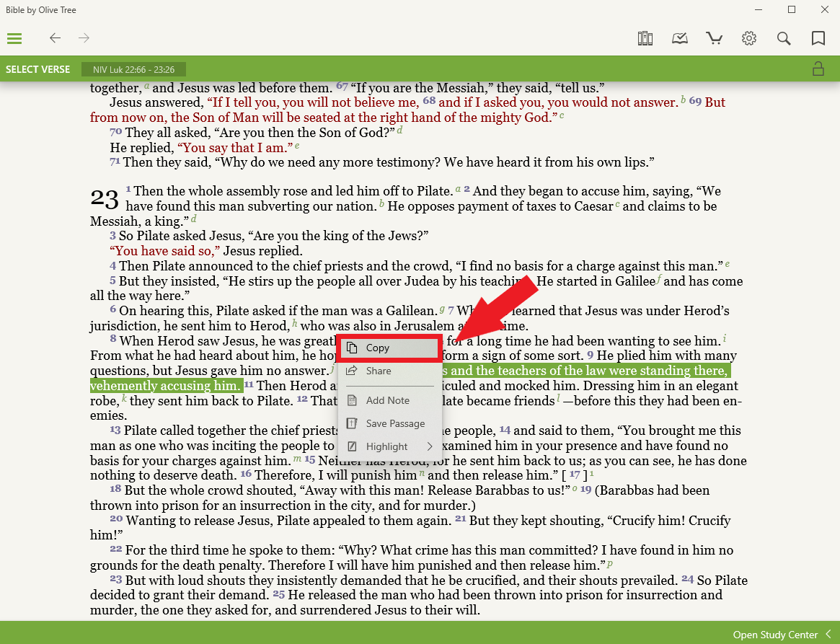Open footnote p after verse 22
This screenshot has height=644, width=840.
pos(610,563)
